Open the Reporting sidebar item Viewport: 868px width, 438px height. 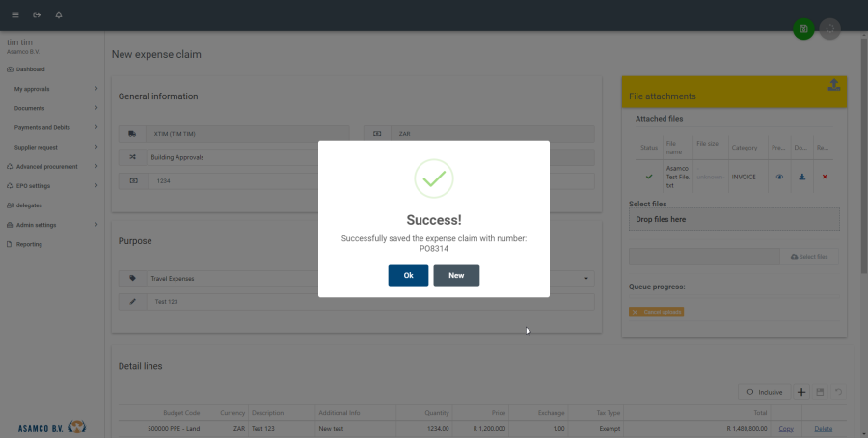[x=29, y=244]
